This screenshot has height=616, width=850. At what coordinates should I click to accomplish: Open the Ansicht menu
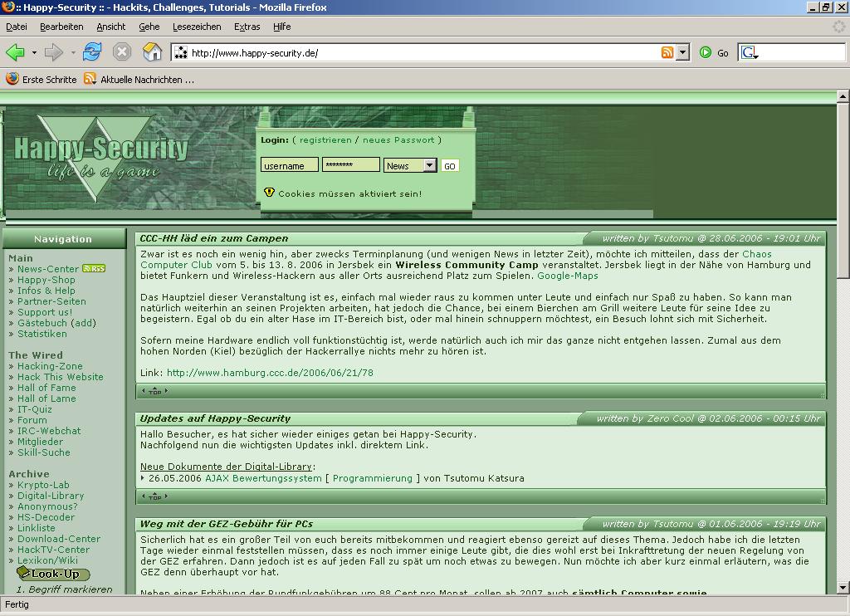[x=110, y=27]
